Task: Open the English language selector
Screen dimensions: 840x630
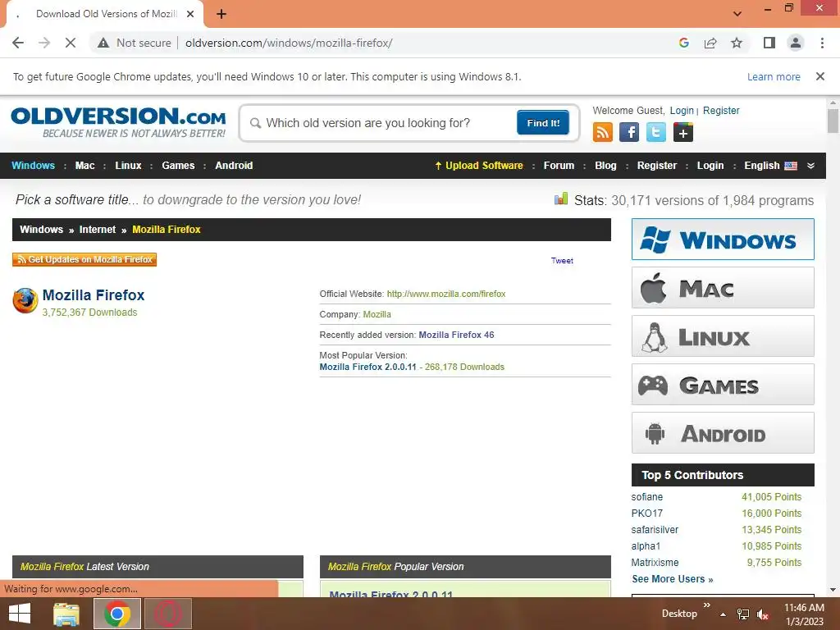Action: coord(770,166)
